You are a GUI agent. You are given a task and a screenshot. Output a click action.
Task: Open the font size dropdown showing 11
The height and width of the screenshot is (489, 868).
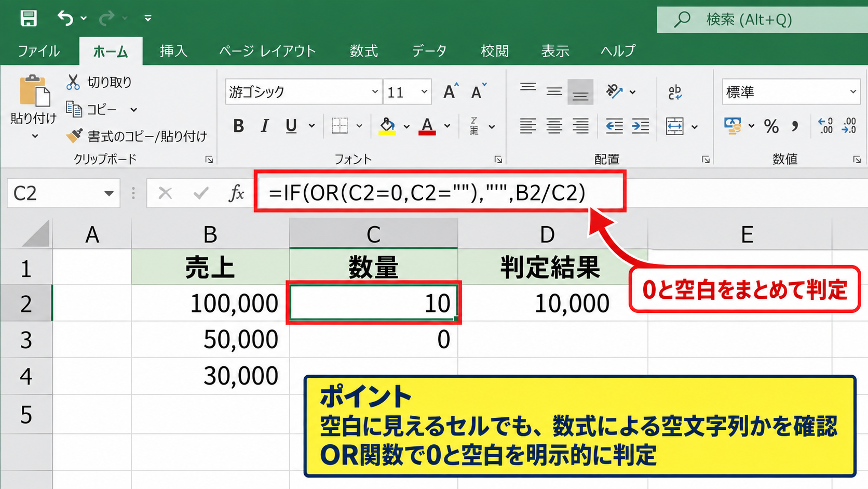pyautogui.click(x=424, y=92)
